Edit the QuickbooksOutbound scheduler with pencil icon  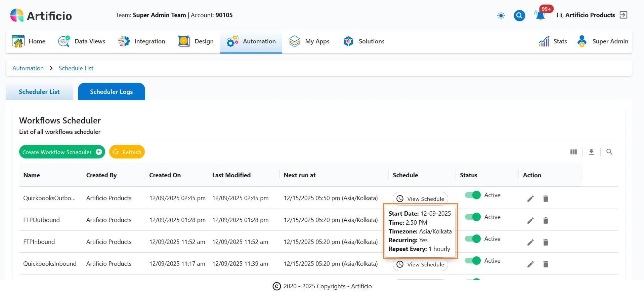530,199
